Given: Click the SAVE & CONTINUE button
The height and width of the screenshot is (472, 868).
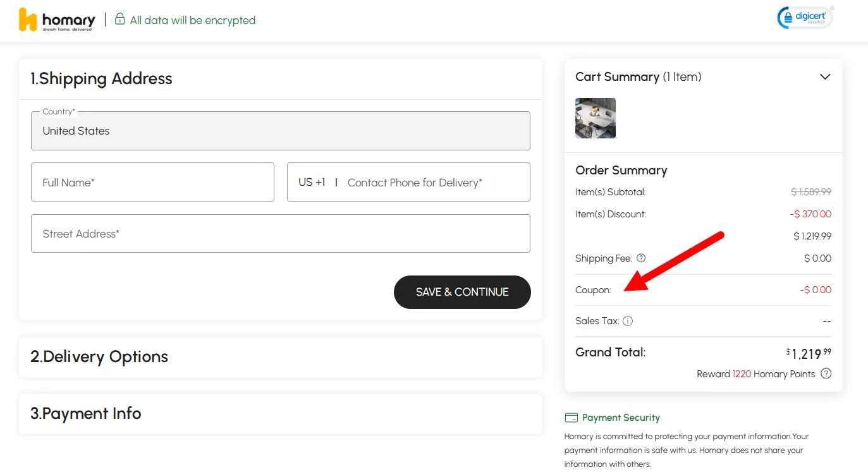Looking at the screenshot, I should point(462,292).
